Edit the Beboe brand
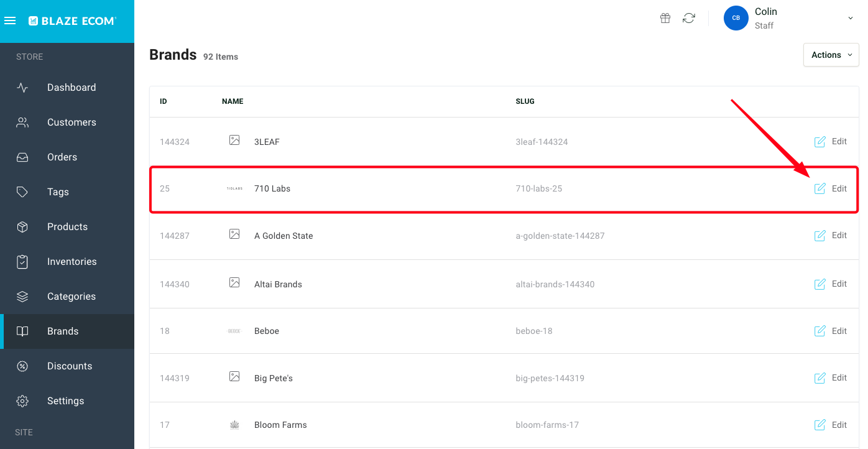868x449 pixels. [831, 331]
